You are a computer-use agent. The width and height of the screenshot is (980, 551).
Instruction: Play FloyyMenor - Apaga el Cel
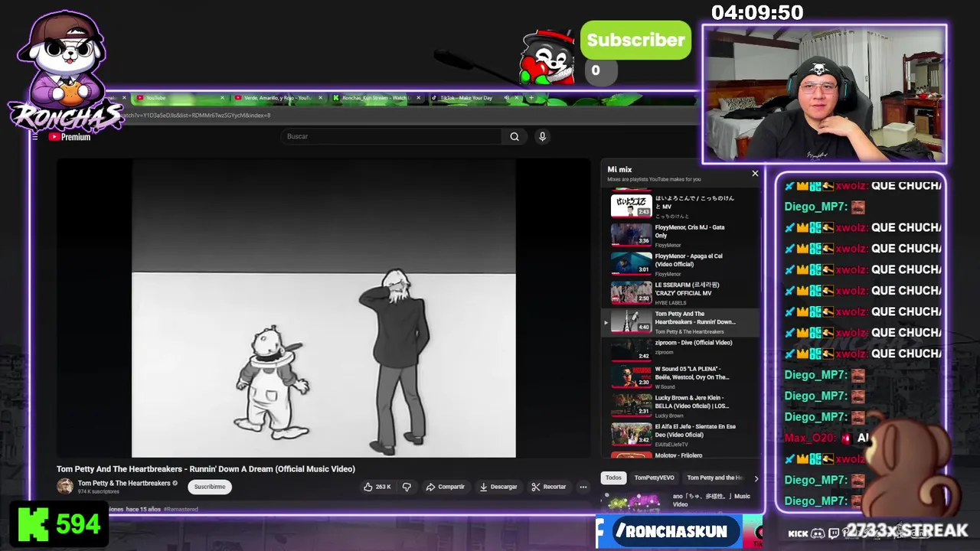click(x=681, y=264)
